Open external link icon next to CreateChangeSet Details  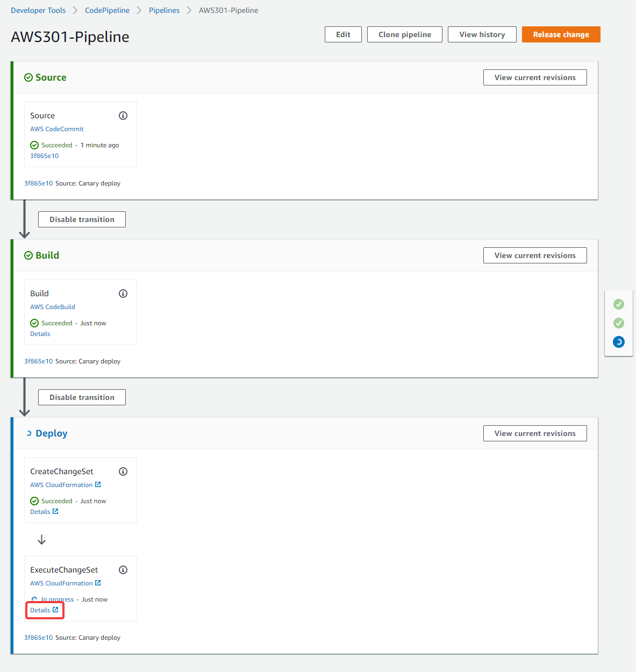(x=55, y=511)
